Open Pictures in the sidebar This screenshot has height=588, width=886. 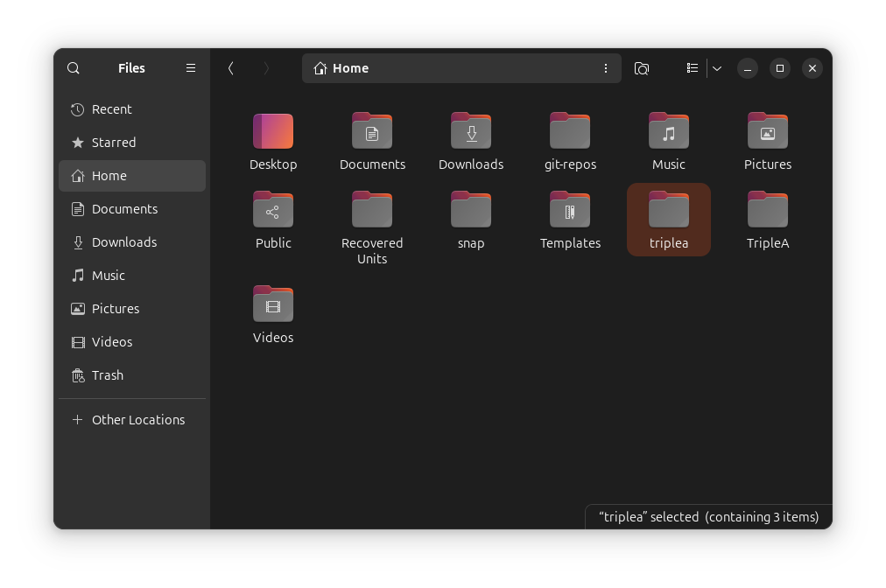[132, 309]
